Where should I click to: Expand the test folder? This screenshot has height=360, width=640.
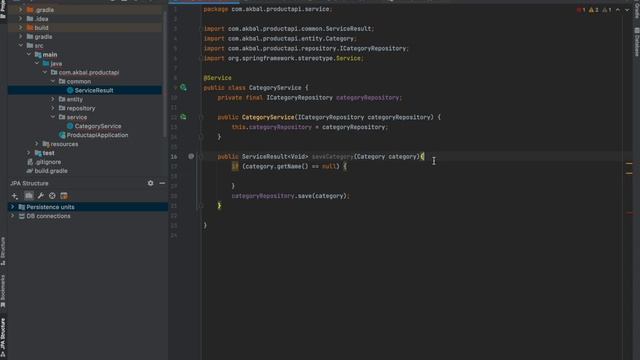(29, 153)
